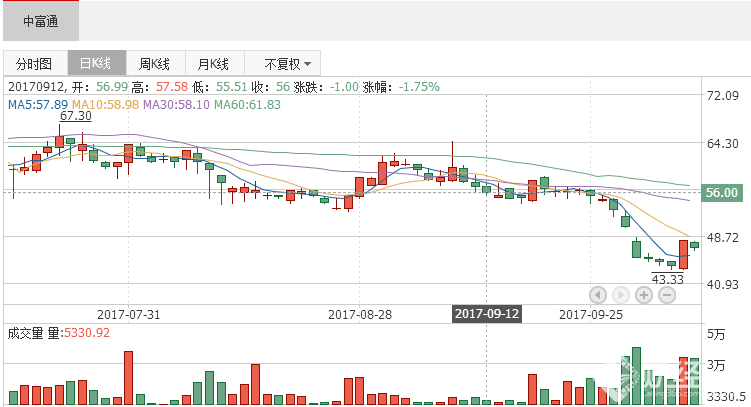Click the MA60:61.83 indicator label

click(247, 104)
